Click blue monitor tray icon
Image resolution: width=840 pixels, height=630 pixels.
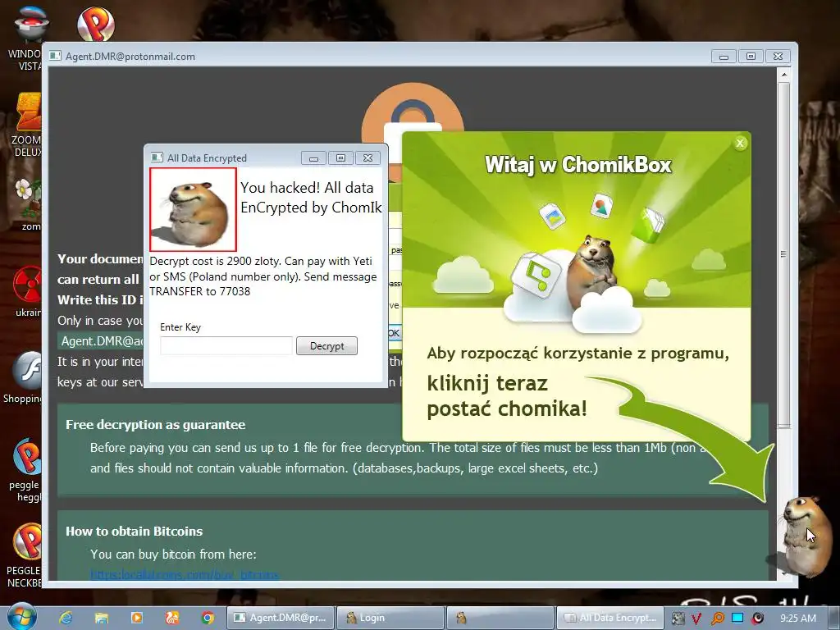point(737,618)
